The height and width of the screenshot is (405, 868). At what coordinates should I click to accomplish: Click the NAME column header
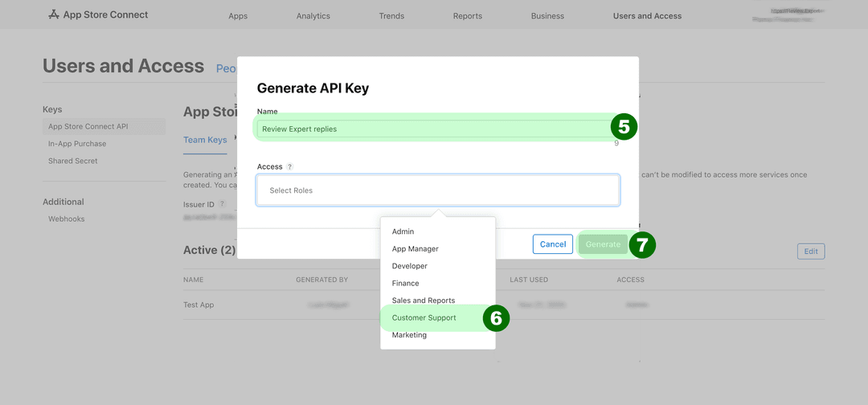point(193,280)
